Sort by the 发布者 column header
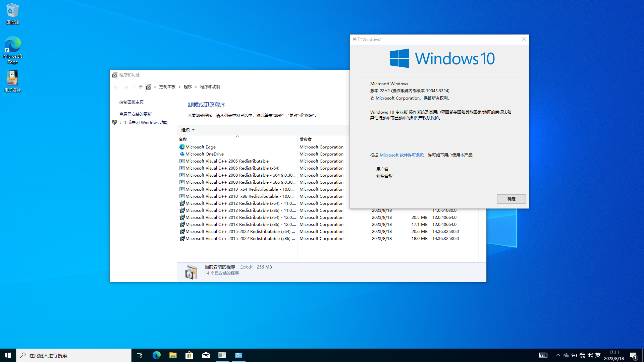 point(333,139)
